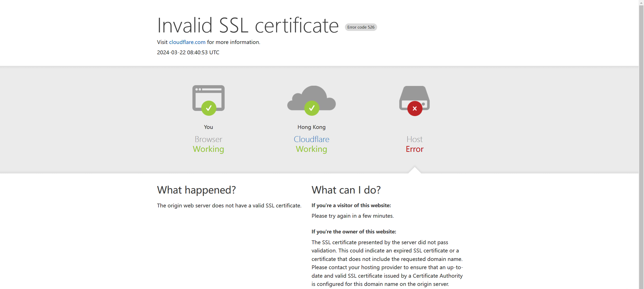644x289 pixels.
Task: Click the Cloudflare link under Hong Kong
Action: (x=311, y=139)
